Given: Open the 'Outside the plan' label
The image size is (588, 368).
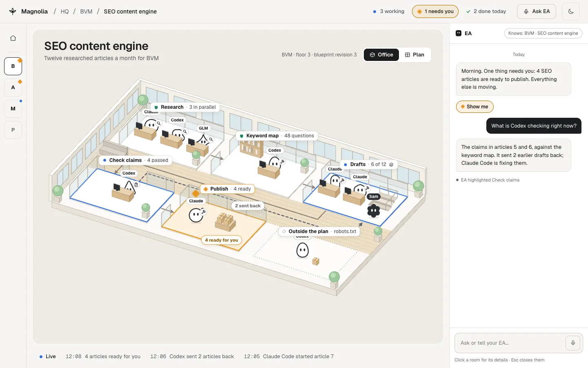Looking at the screenshot, I should tap(319, 231).
